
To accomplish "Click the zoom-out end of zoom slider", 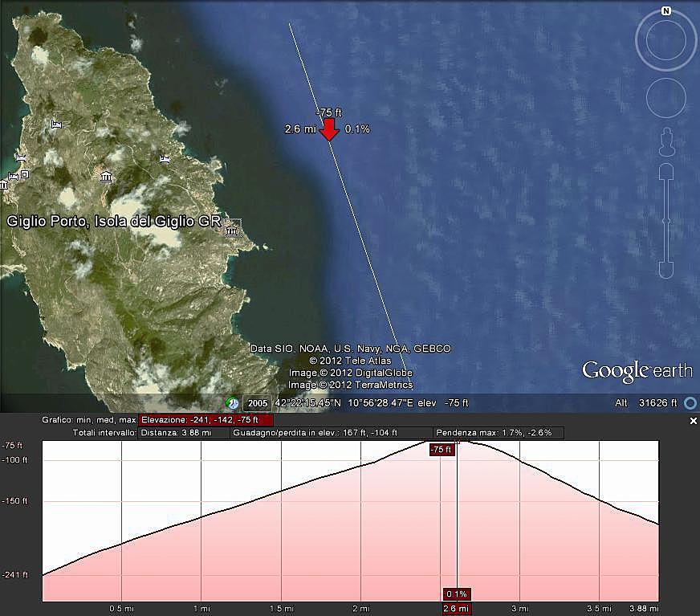I will tap(665, 270).
